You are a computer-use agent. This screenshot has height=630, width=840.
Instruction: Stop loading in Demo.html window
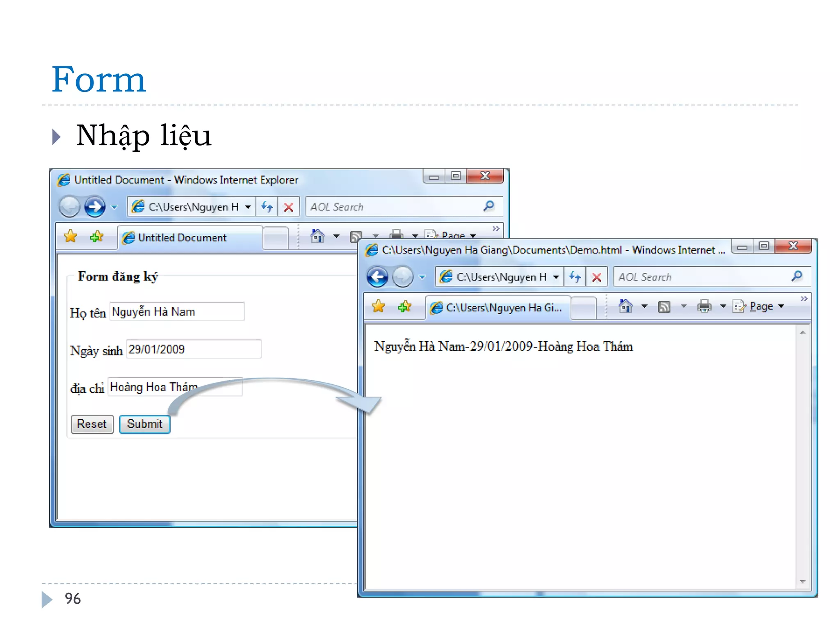tap(597, 277)
